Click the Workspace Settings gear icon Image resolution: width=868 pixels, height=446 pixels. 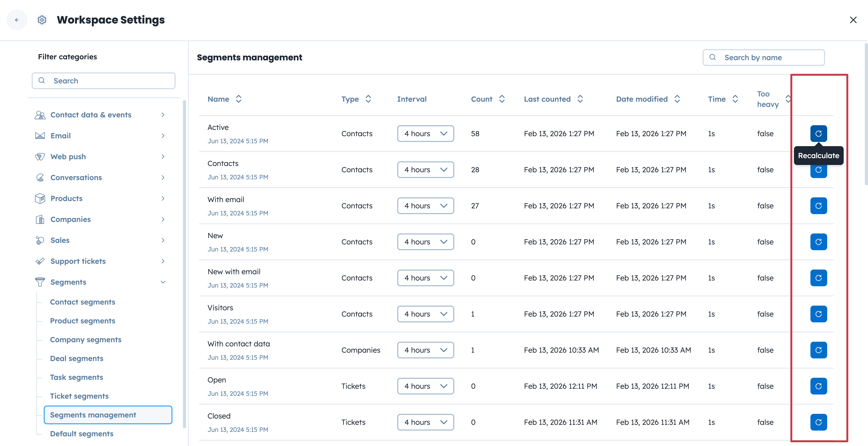(42, 20)
